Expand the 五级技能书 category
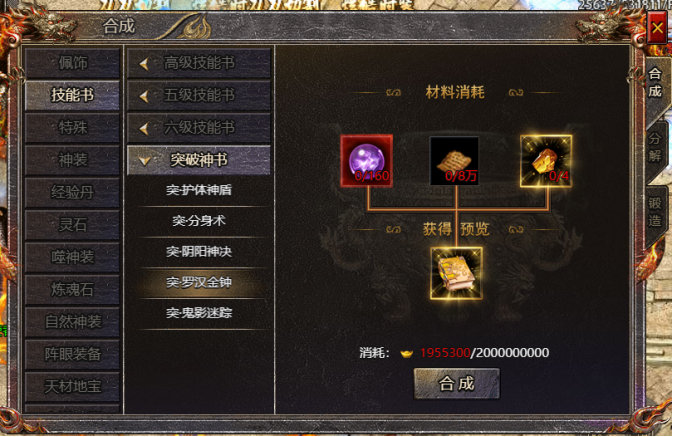Viewport: 673px width, 437px height. click(199, 95)
